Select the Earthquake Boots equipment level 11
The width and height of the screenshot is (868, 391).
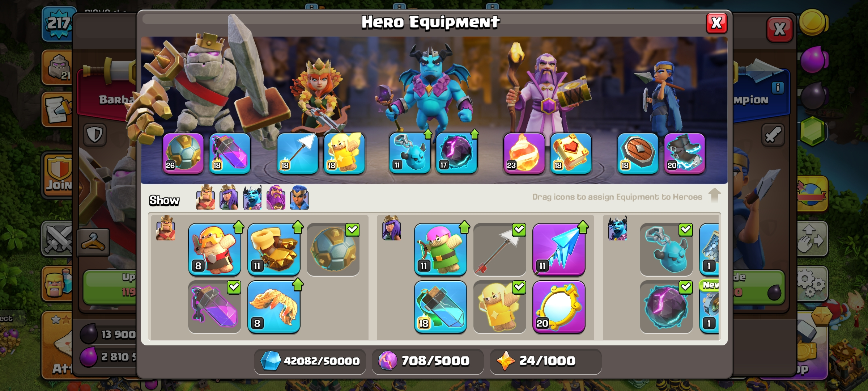tap(274, 249)
